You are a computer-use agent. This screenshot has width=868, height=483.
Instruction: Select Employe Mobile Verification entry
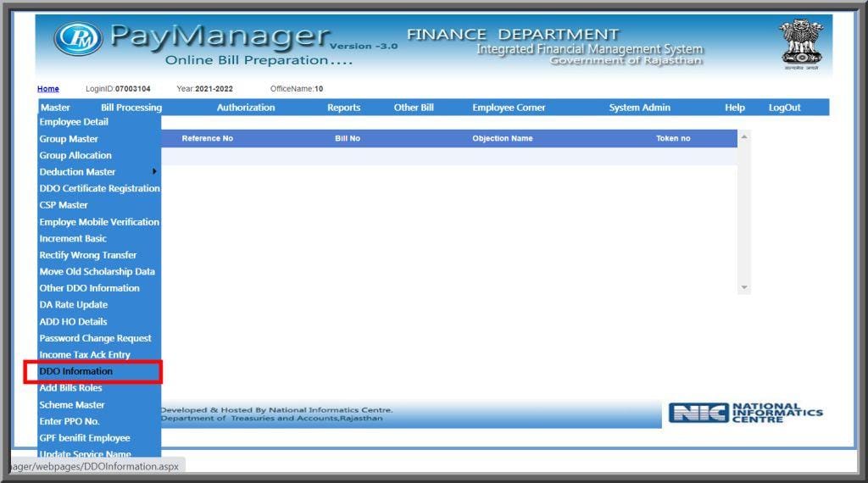coord(99,222)
